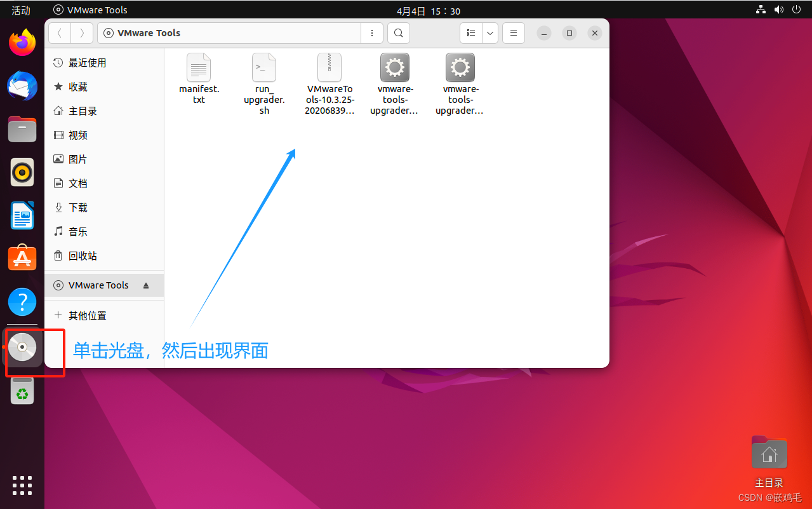
Task: Click the search button in Files
Action: [x=398, y=33]
